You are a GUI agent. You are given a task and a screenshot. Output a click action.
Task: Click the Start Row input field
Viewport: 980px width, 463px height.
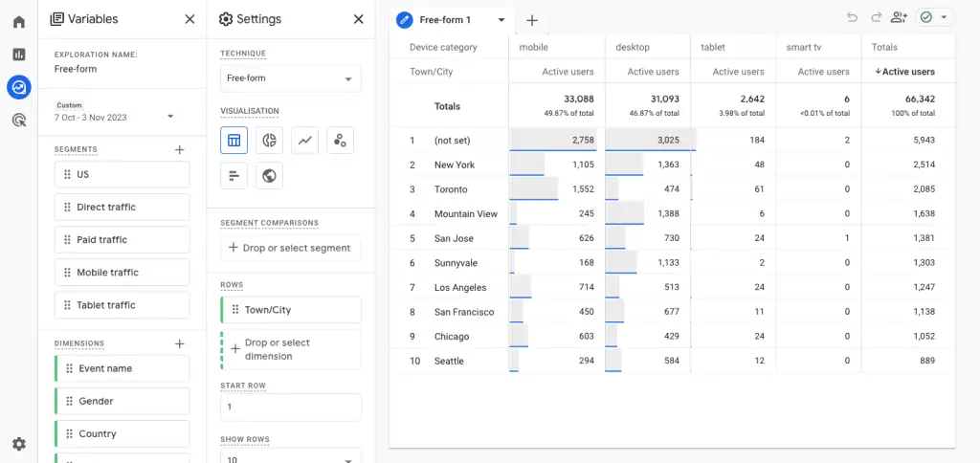290,407
